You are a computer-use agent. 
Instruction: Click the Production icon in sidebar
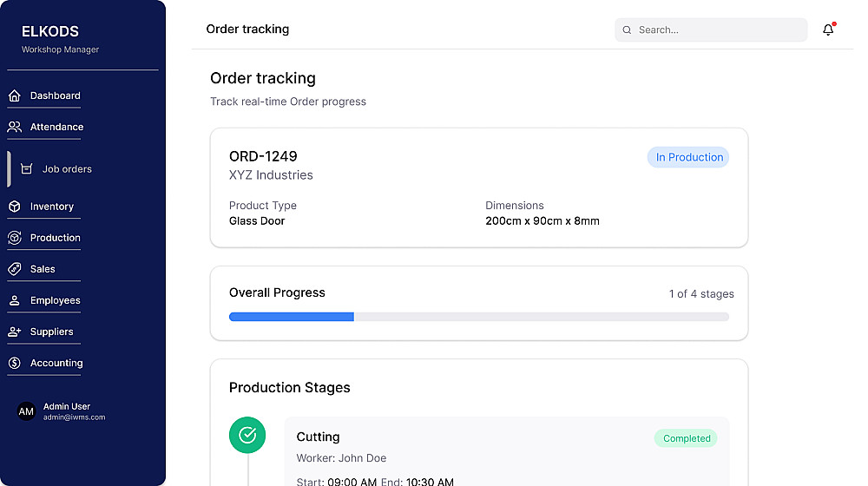pyautogui.click(x=14, y=238)
